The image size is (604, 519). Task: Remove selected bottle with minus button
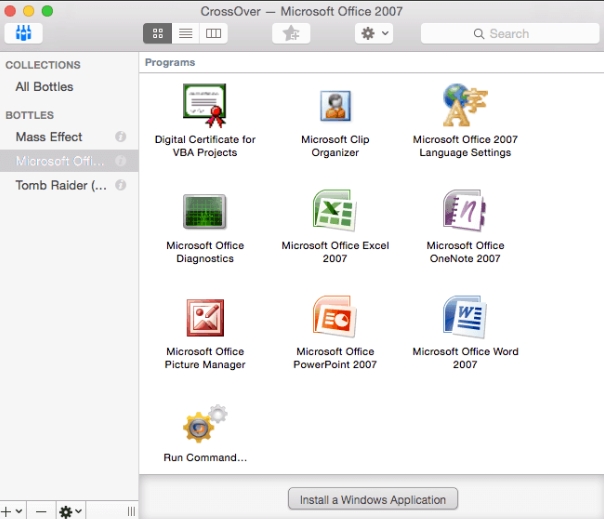41,511
